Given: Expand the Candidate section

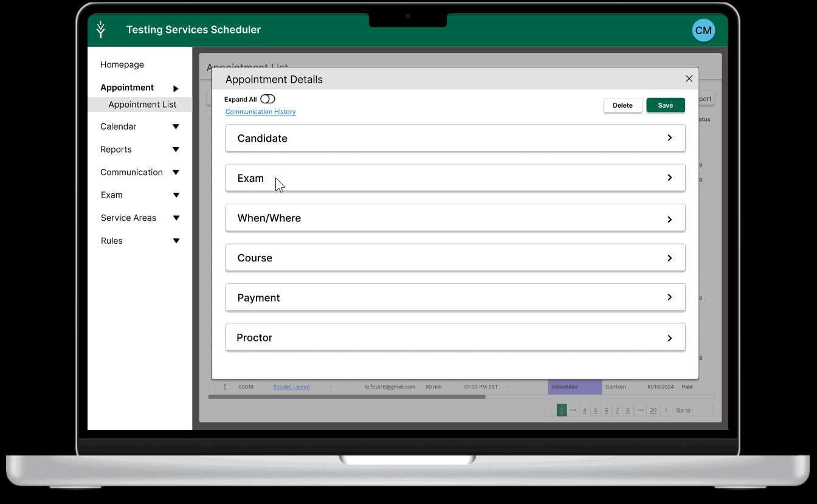Looking at the screenshot, I should pos(455,138).
